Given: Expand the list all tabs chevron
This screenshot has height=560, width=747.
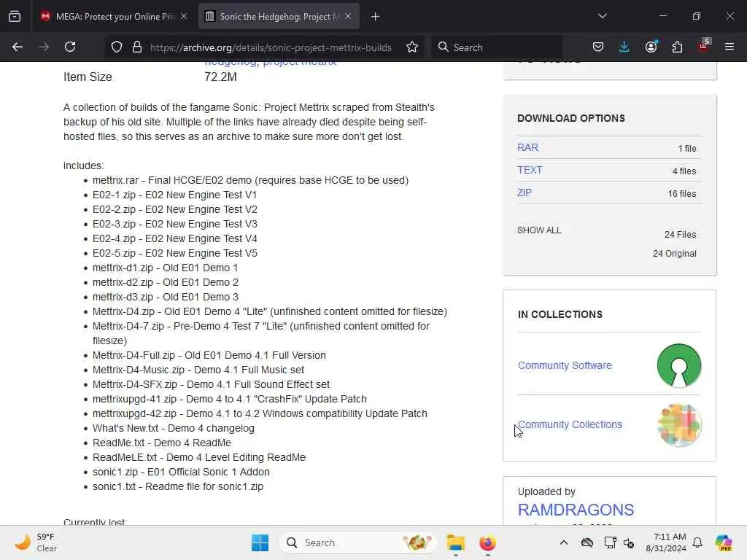Looking at the screenshot, I should [x=602, y=16].
